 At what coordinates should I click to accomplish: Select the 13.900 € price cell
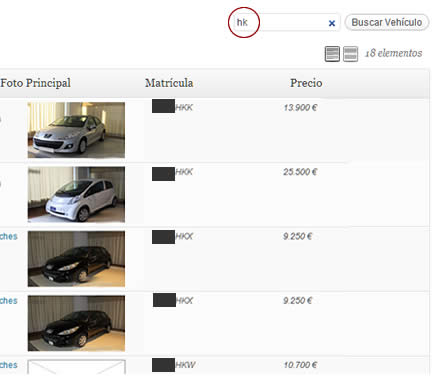tap(300, 108)
